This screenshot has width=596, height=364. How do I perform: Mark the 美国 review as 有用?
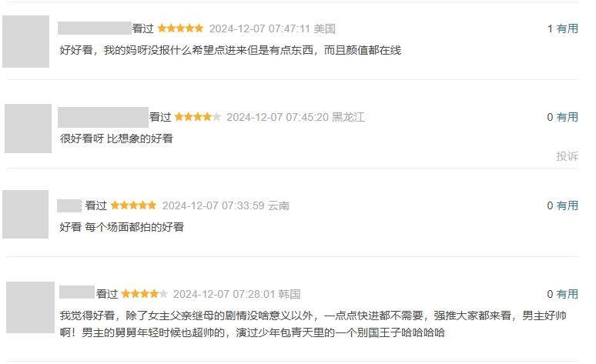pyautogui.click(x=567, y=28)
